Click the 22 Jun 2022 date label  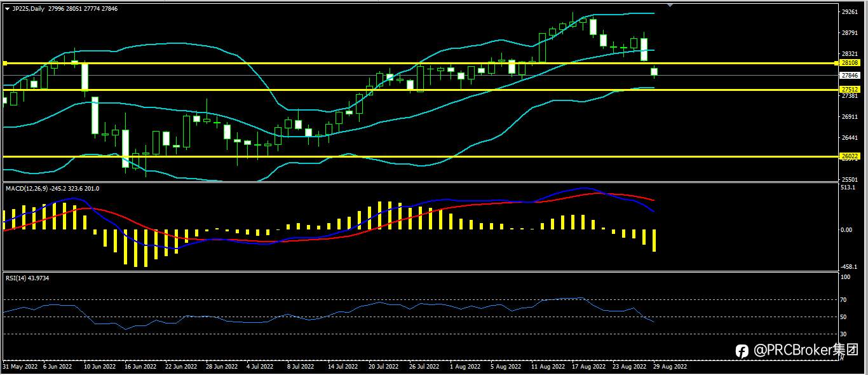(x=180, y=367)
